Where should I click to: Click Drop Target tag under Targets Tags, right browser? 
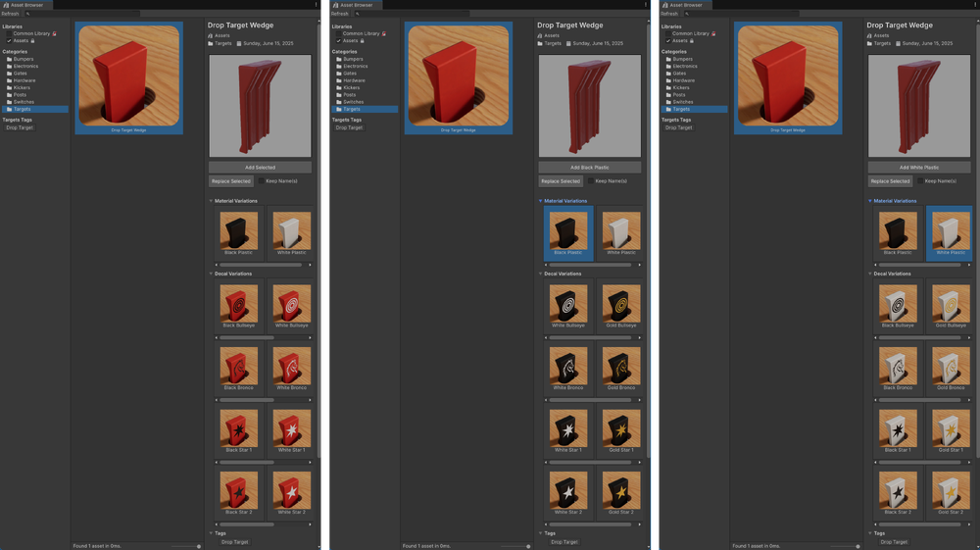679,127
